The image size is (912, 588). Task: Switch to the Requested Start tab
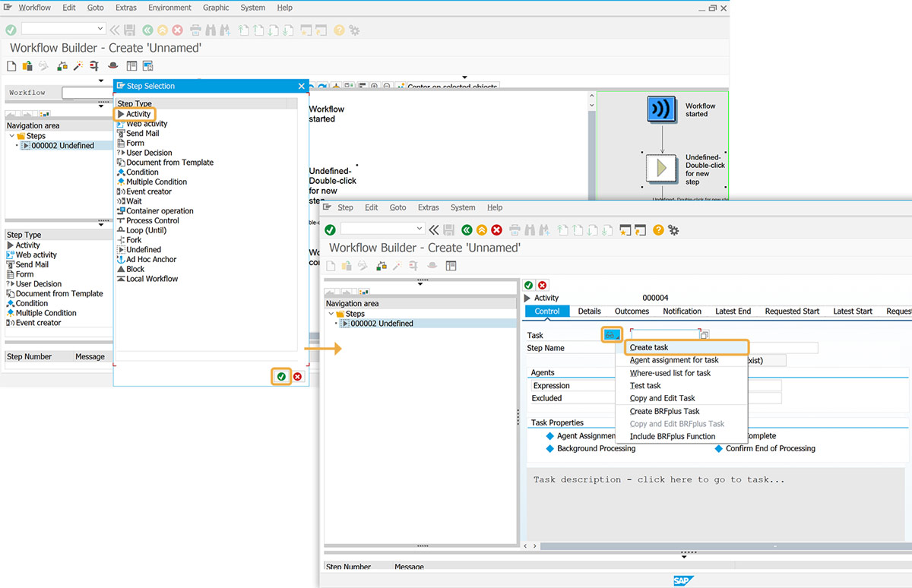[792, 311]
